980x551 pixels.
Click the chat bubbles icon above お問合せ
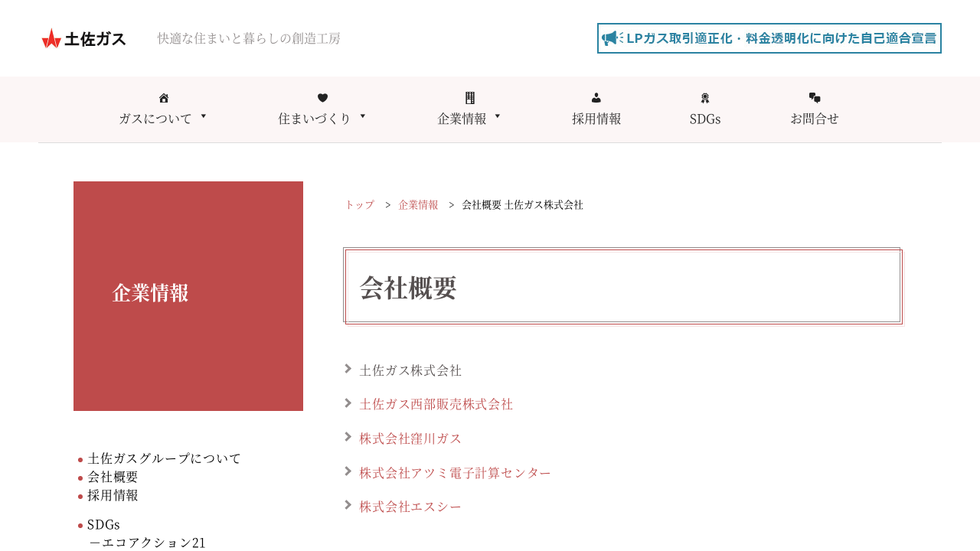[815, 98]
